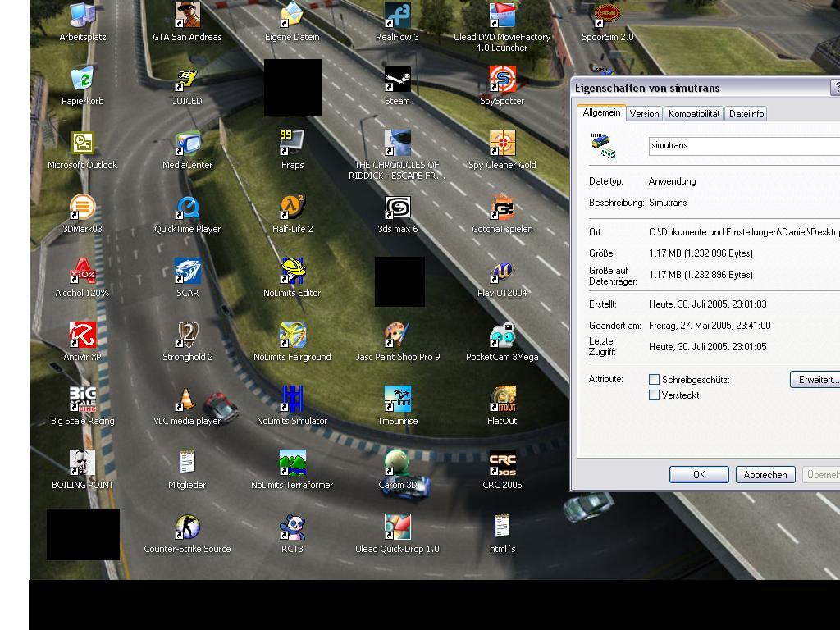
Task: Click the Steam desktop shortcut
Action: click(397, 80)
